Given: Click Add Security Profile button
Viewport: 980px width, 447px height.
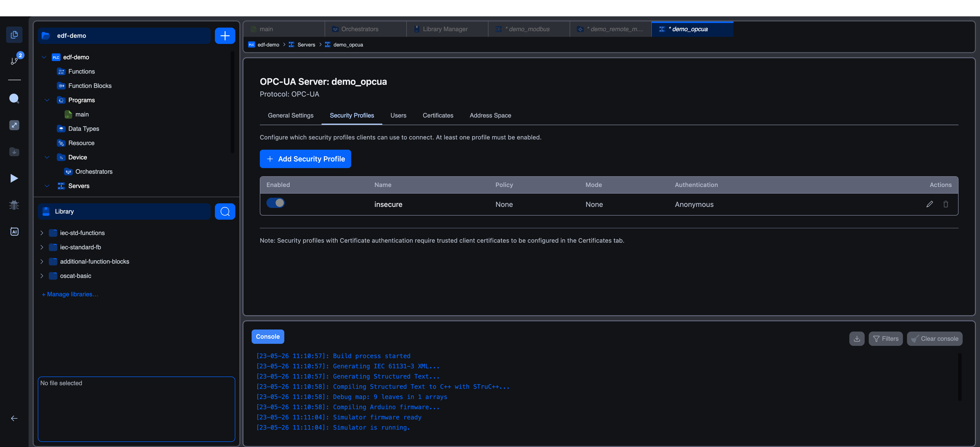Looking at the screenshot, I should pyautogui.click(x=305, y=159).
